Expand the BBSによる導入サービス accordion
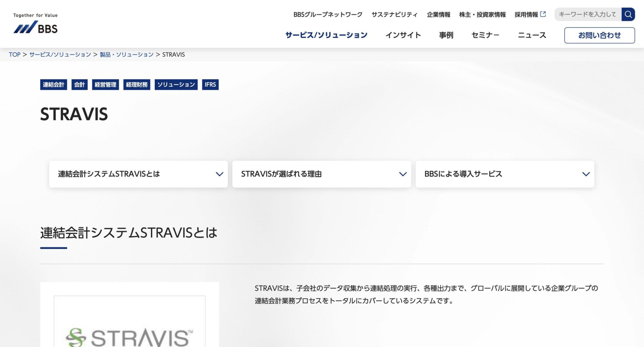Image resolution: width=644 pixels, height=347 pixels. point(505,174)
